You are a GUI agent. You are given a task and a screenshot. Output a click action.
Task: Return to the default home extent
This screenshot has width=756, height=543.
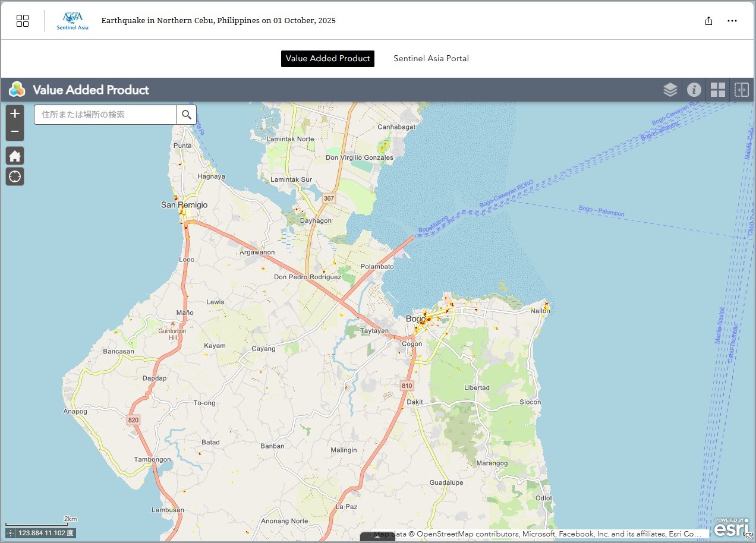(15, 156)
